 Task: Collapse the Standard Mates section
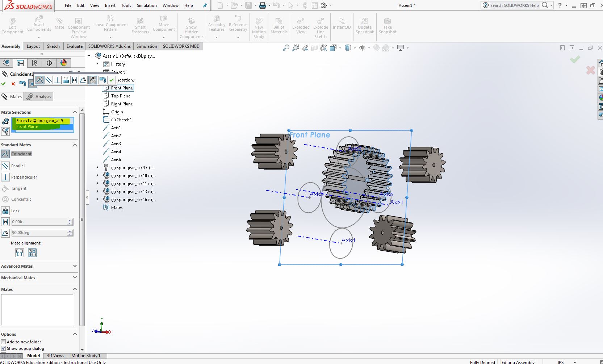point(75,145)
